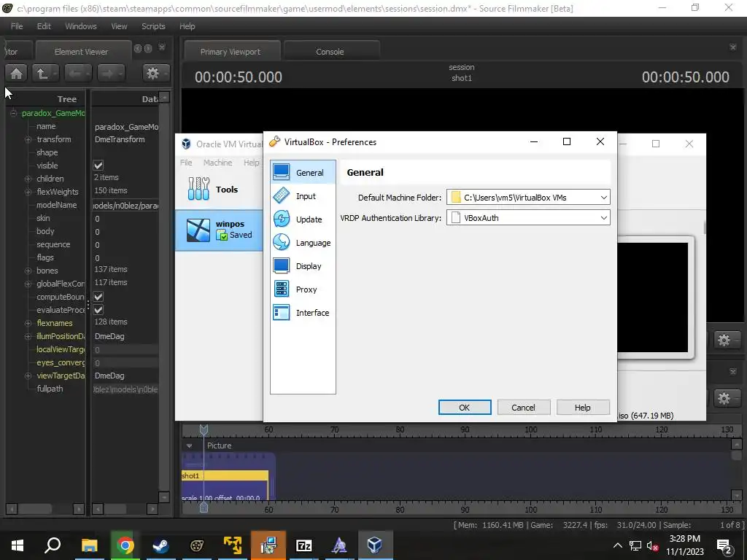Click OK in VirtualBox Preferences
747x560 pixels.
pyautogui.click(x=465, y=407)
